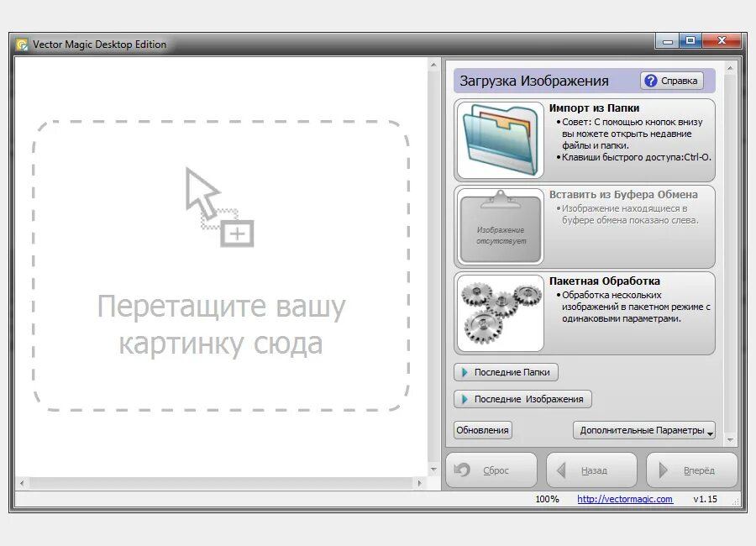Click the Вперёд forward button
The height and width of the screenshot is (546, 756).
coord(692,470)
